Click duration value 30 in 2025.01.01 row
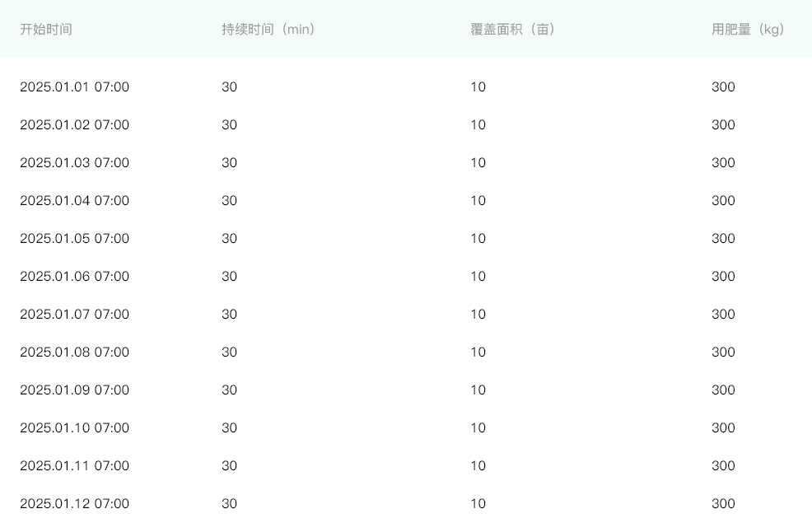 click(230, 87)
